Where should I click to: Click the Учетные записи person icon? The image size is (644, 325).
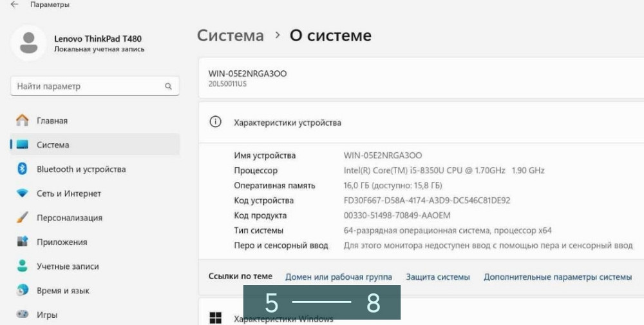22,266
